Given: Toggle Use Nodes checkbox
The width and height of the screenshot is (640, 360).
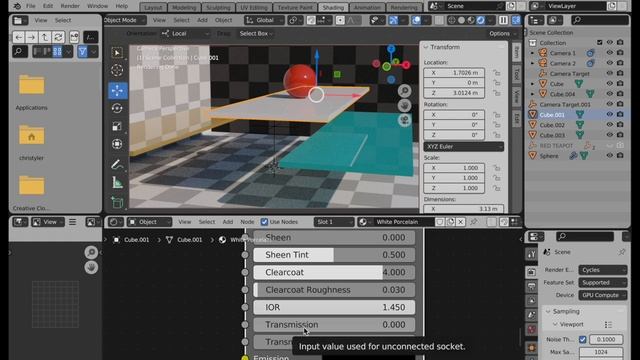Looking at the screenshot, I should (264, 222).
